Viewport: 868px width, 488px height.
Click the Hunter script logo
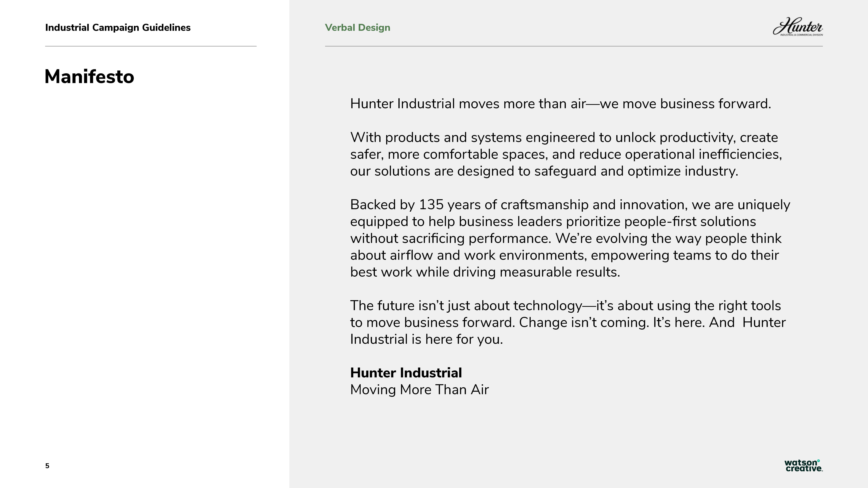click(797, 26)
